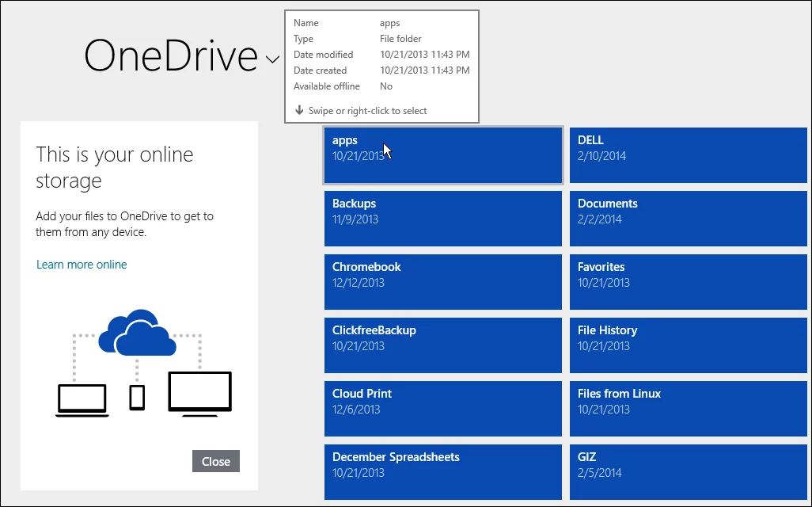
Task: Open the GIZ folder
Action: [687, 471]
